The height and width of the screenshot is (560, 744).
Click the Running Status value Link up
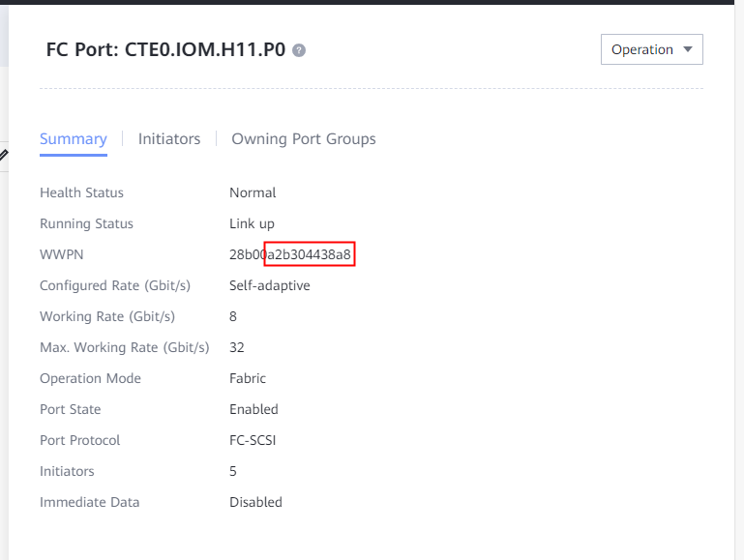[x=252, y=223]
